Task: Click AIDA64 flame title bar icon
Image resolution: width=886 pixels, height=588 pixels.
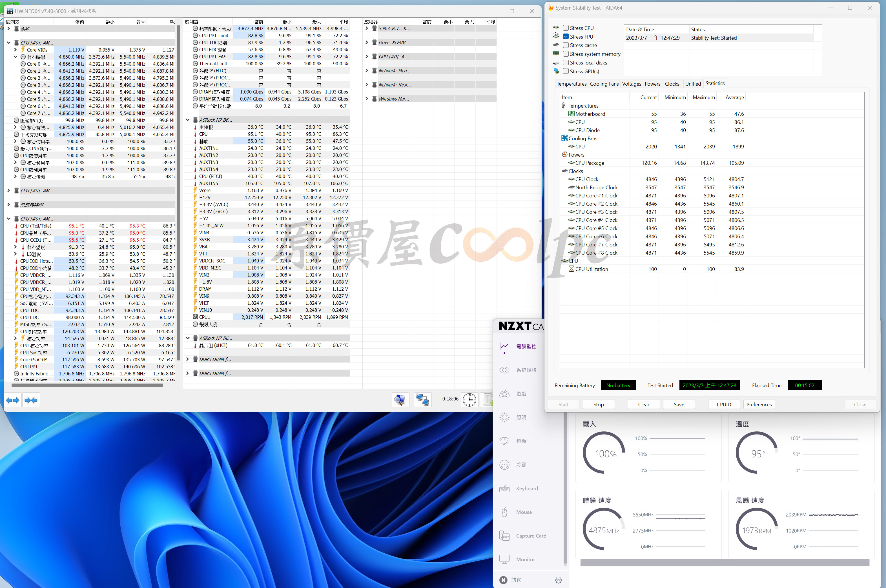Action: point(551,8)
